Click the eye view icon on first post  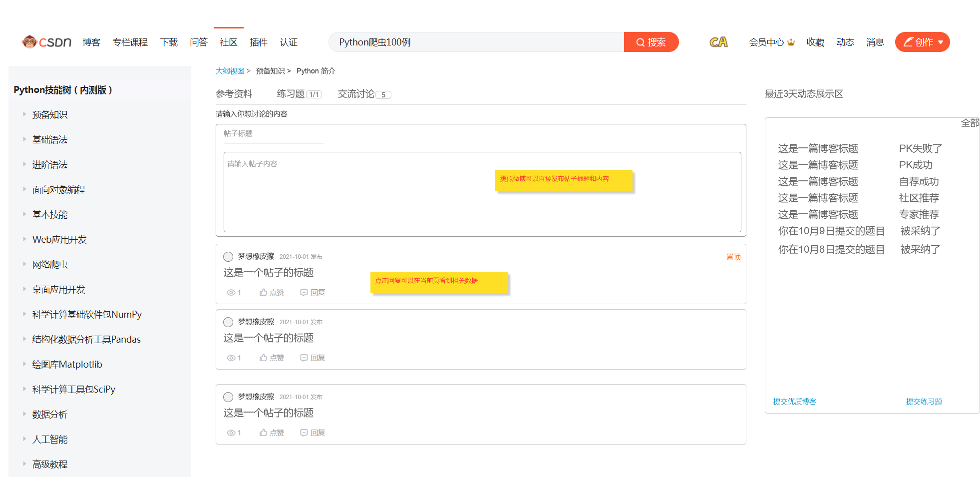point(231,293)
